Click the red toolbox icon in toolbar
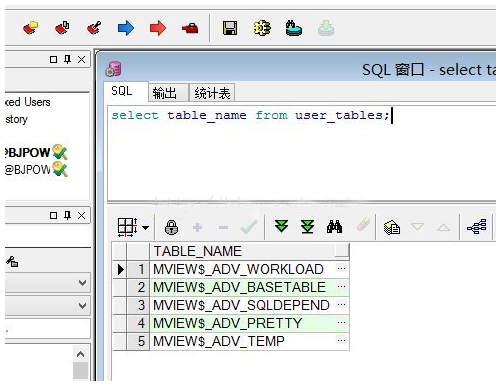The width and height of the screenshot is (503, 386). point(190,28)
